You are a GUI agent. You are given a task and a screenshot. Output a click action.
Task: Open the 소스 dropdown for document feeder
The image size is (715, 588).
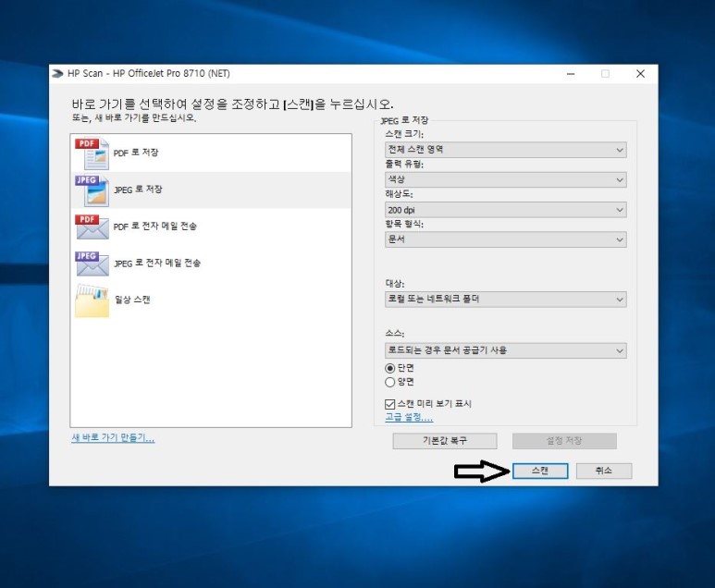pos(506,350)
